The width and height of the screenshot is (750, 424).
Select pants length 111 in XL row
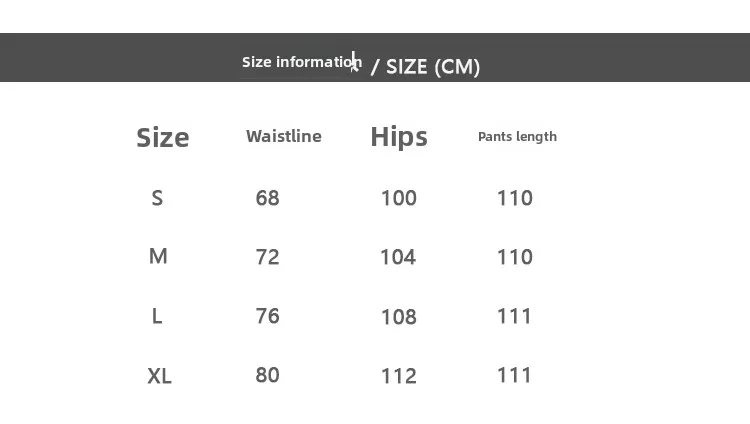click(x=515, y=375)
